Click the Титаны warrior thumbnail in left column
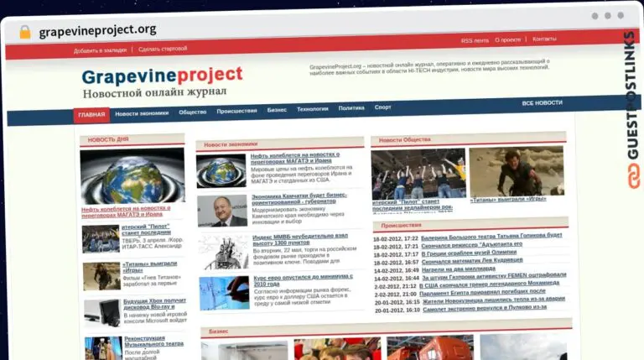Viewport: 644px width, 360px height. pyautogui.click(x=101, y=277)
